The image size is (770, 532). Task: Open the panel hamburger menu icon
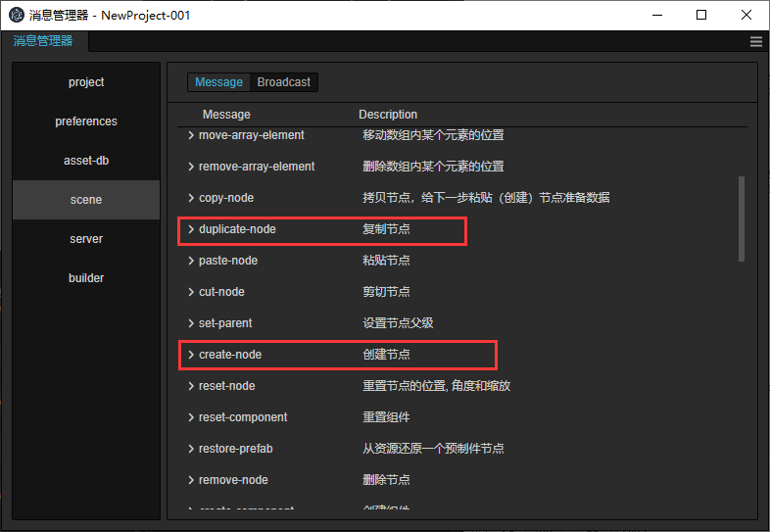[x=755, y=42]
